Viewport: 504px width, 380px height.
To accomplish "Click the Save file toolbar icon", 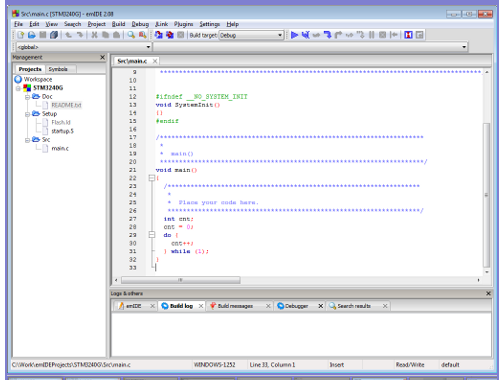I will [x=43, y=35].
